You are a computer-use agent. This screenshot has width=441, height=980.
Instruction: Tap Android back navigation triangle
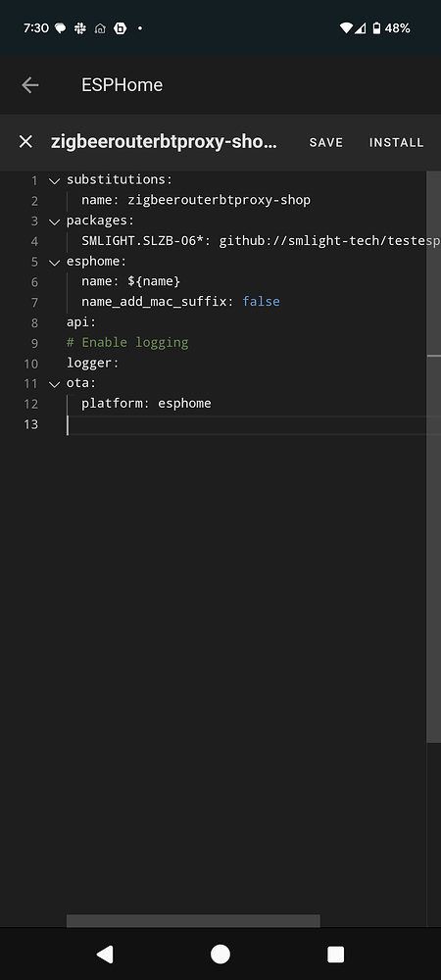point(105,954)
